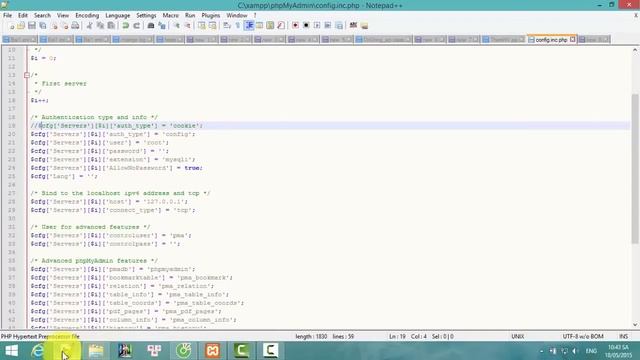The height and width of the screenshot is (360, 640).
Task: Open the Encoding menu
Action: pyautogui.click(x=87, y=16)
